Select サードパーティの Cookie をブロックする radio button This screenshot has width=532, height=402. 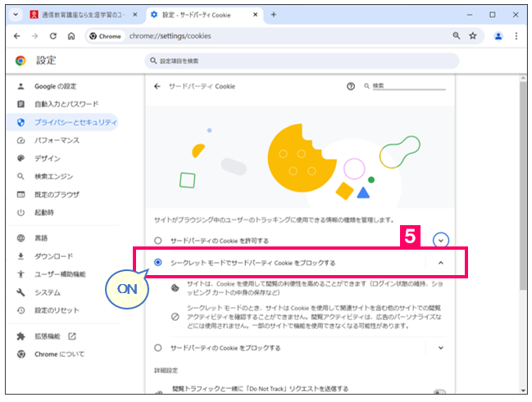coord(158,348)
